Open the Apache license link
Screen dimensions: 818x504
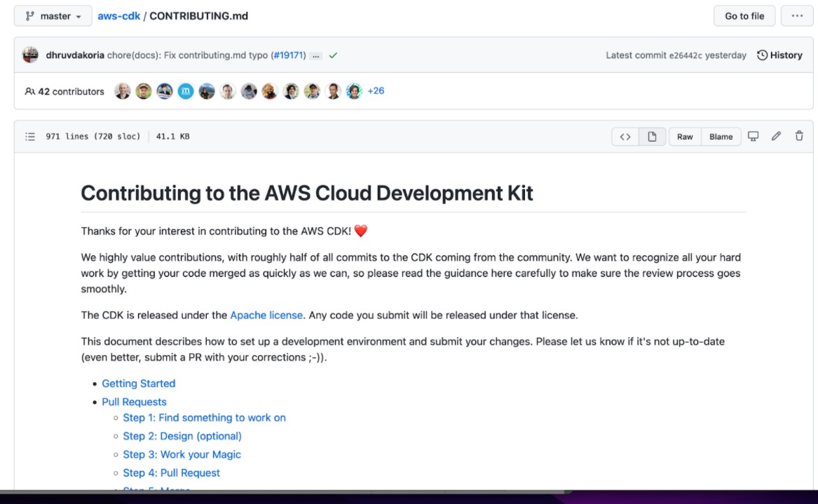point(266,315)
